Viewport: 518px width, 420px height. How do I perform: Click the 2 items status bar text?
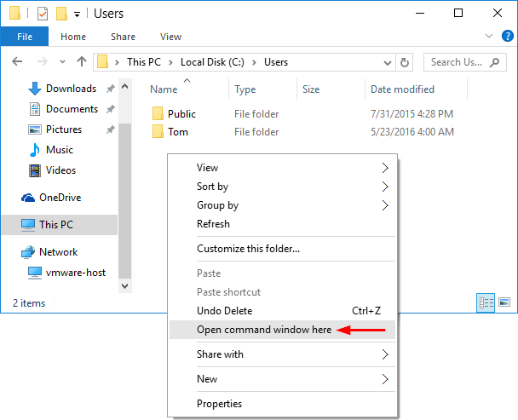click(x=29, y=303)
